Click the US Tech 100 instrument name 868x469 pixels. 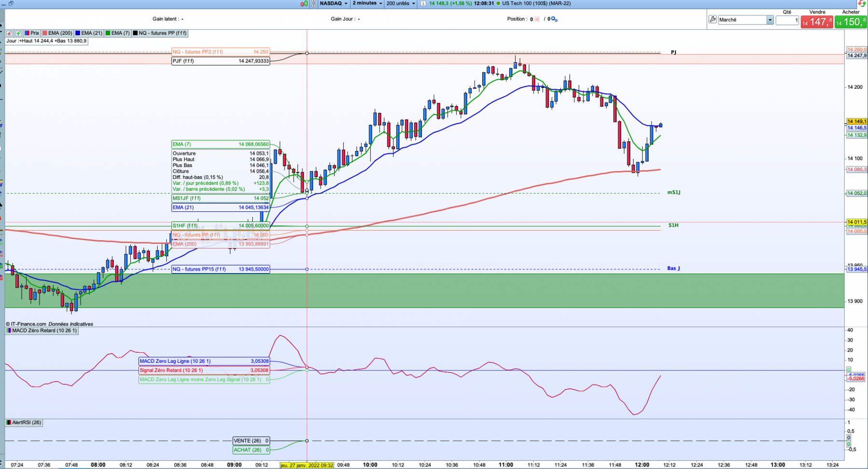(x=536, y=3)
